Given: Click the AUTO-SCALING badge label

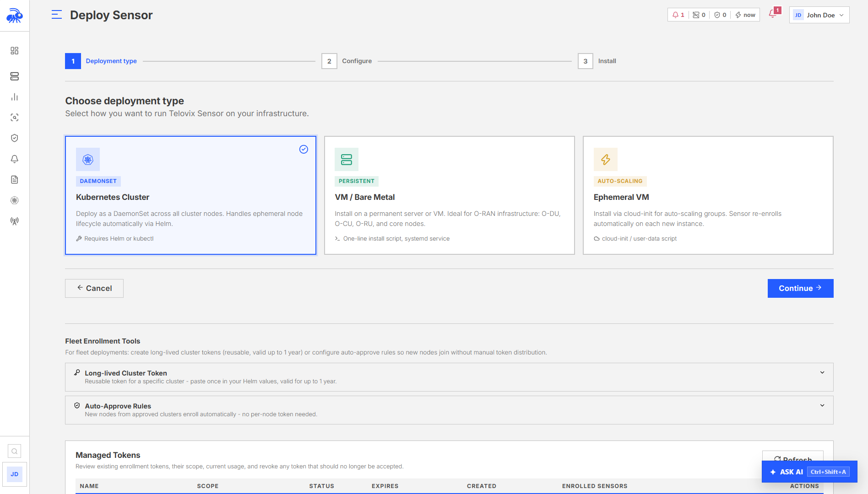Looking at the screenshot, I should [x=620, y=181].
